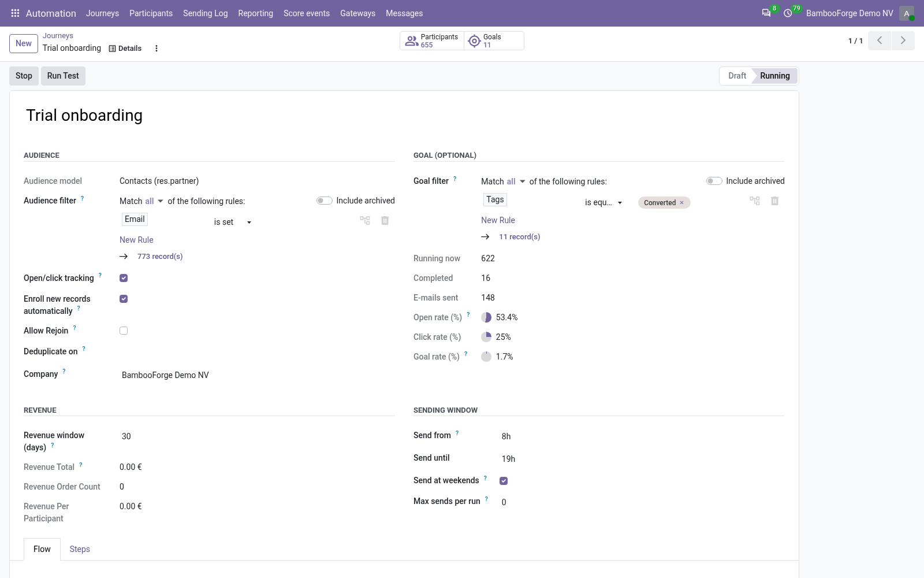Show help for Company field
Image resolution: width=924 pixels, height=578 pixels.
(x=64, y=371)
